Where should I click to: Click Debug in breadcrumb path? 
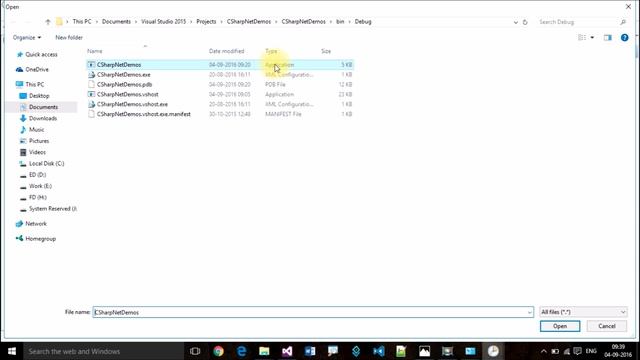pos(363,22)
